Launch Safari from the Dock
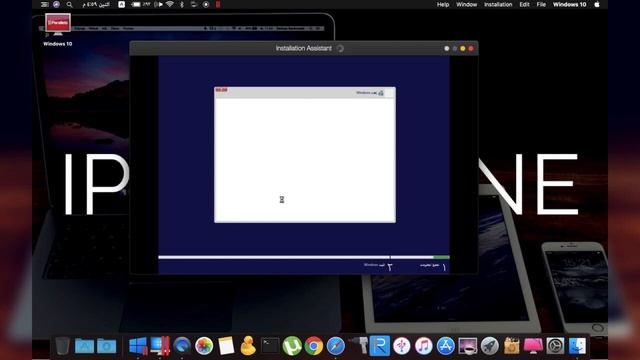This screenshot has height=360, width=640. click(x=336, y=346)
